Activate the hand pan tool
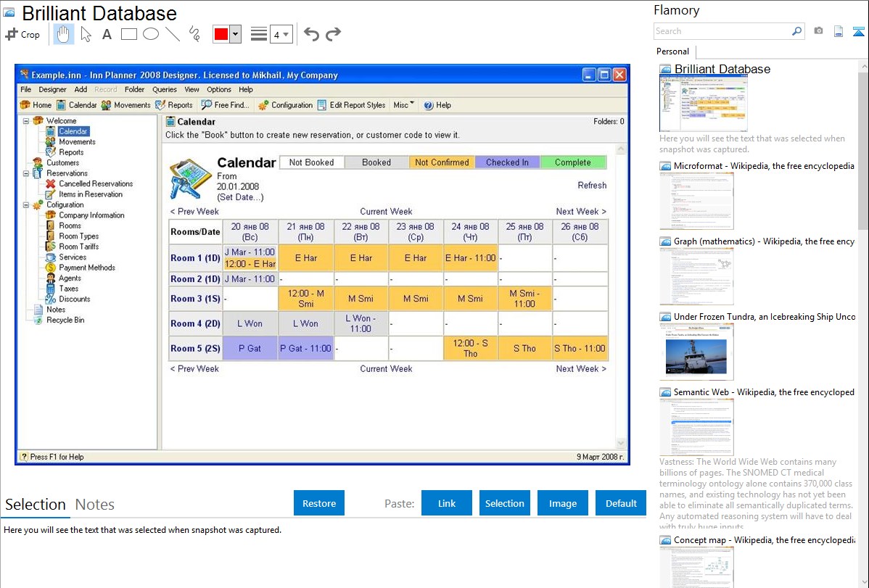869x588 pixels. pyautogui.click(x=63, y=34)
